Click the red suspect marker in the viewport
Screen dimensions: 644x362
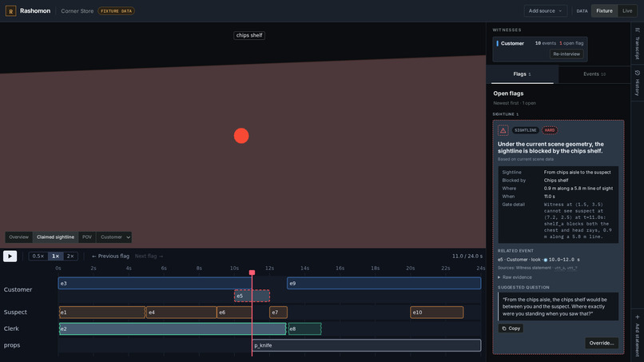pos(241,136)
